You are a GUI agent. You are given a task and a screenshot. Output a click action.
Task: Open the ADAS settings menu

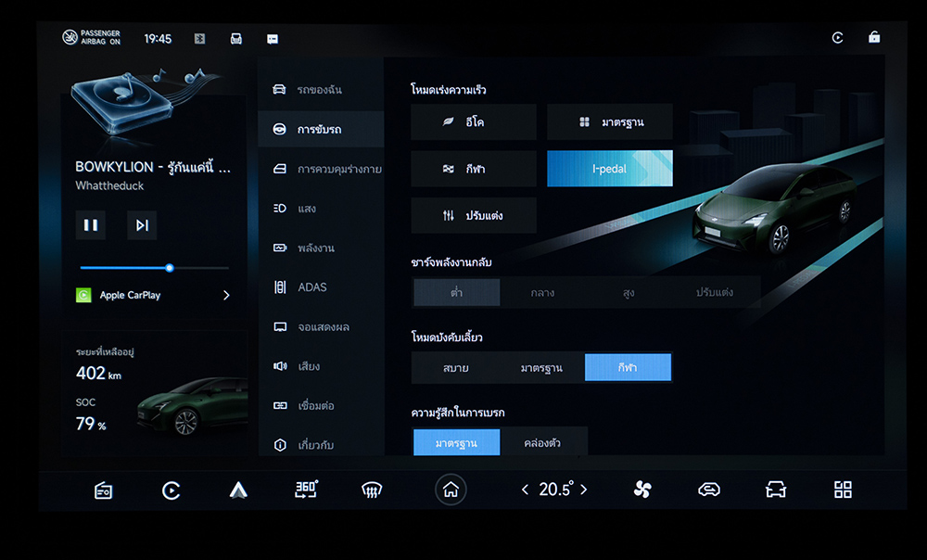312,287
